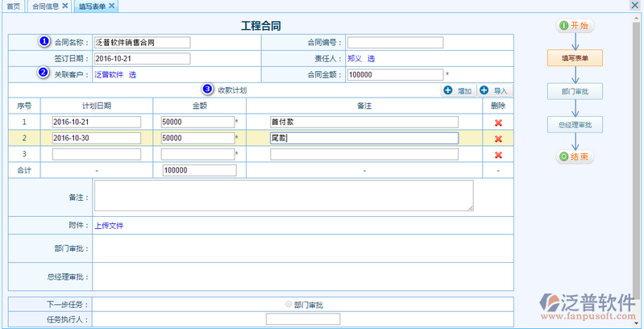The height and width of the screenshot is (329, 644).
Task: Click the blue plus icon beside 增加
Action: [x=447, y=91]
